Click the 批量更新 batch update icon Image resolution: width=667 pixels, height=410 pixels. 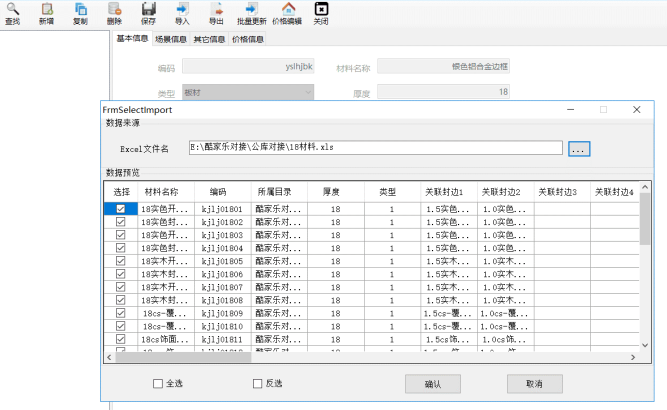tap(251, 14)
